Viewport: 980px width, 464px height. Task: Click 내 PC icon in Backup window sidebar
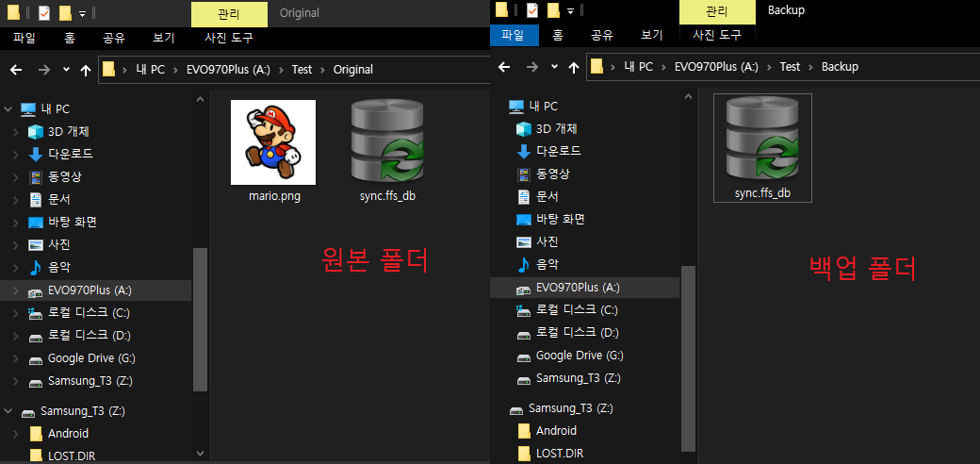point(516,107)
